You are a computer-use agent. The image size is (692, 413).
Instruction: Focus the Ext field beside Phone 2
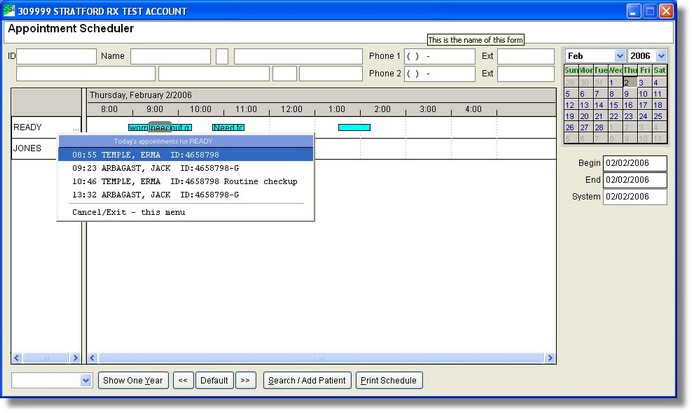526,74
